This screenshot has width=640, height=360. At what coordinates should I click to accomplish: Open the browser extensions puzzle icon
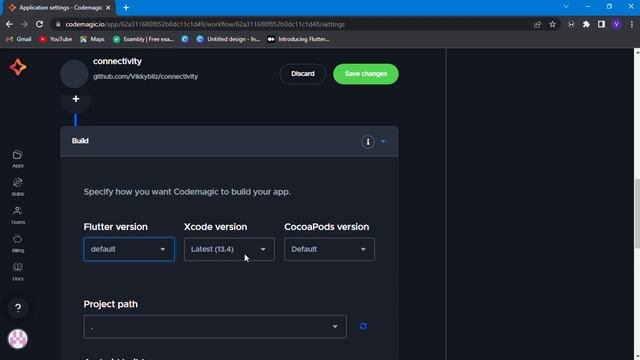[586, 24]
